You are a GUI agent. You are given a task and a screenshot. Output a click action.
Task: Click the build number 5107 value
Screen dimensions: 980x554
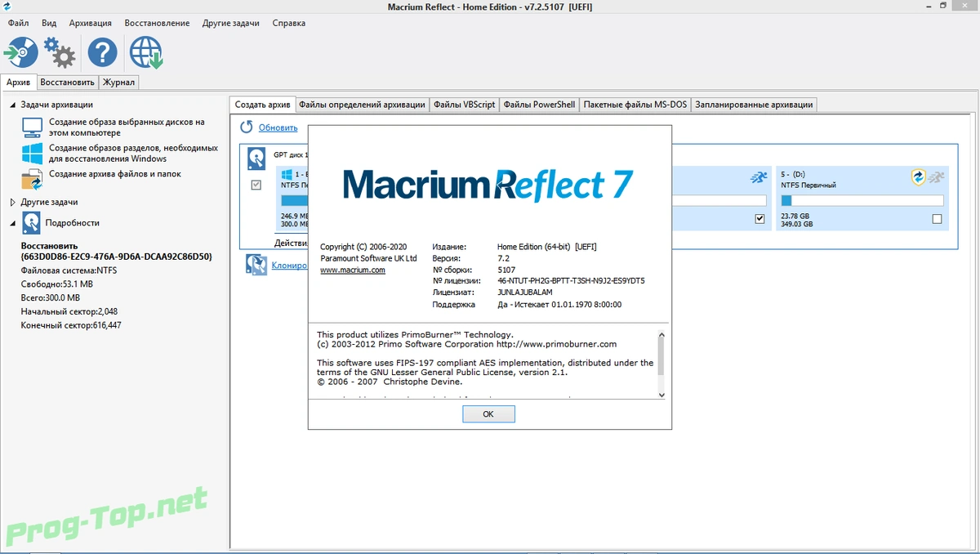tap(506, 269)
